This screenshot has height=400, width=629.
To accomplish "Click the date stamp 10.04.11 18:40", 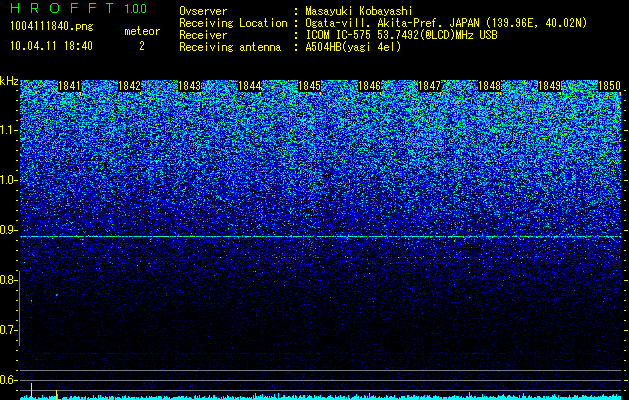I will 51,46.
